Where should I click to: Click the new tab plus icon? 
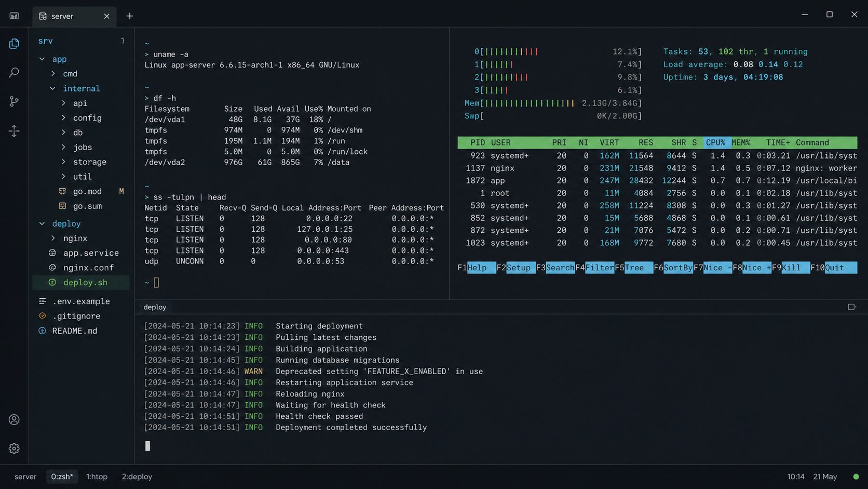[x=130, y=16]
